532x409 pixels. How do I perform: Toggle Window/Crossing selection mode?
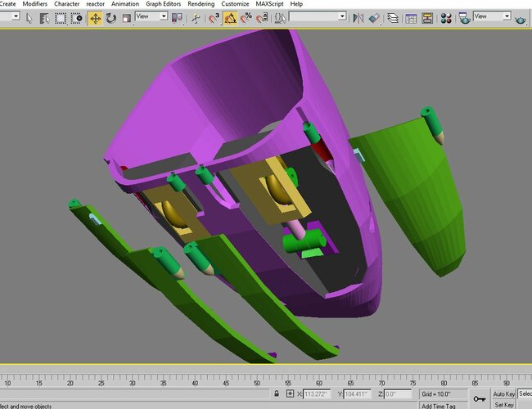coord(77,18)
